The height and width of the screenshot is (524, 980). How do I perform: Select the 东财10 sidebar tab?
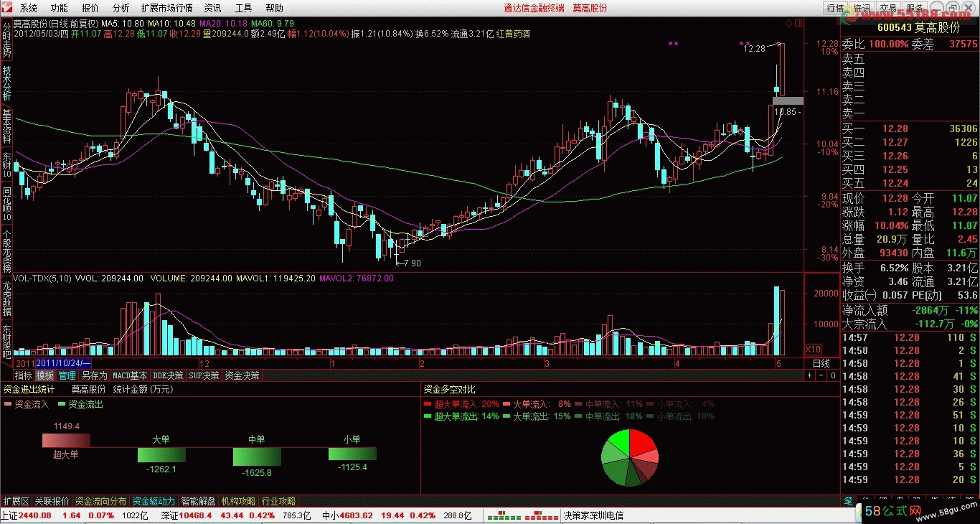point(6,165)
